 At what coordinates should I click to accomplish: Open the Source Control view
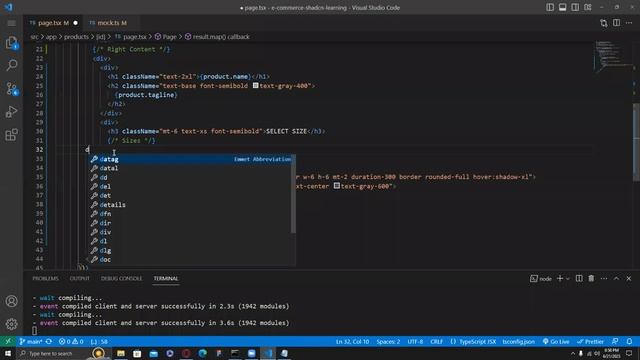click(x=11, y=89)
